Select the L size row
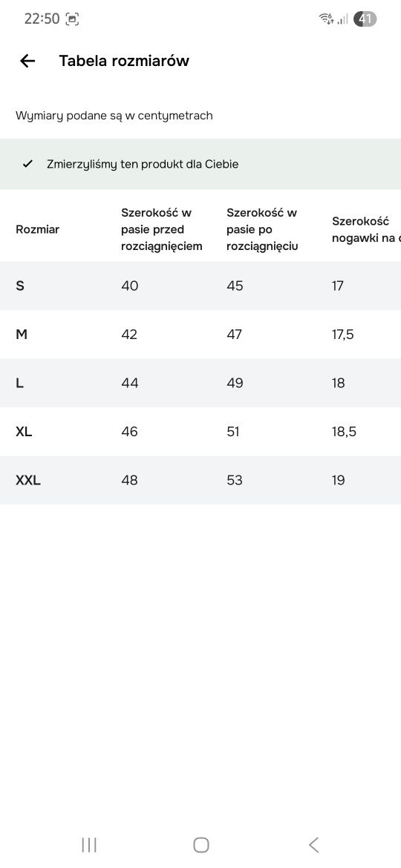This screenshot has height=868, width=401. pos(200,383)
